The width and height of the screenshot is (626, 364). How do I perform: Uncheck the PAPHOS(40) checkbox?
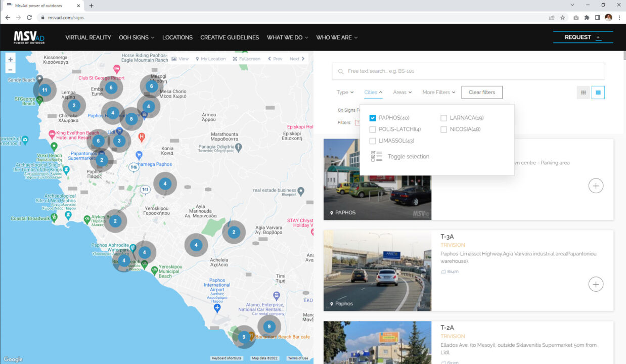[x=373, y=118]
